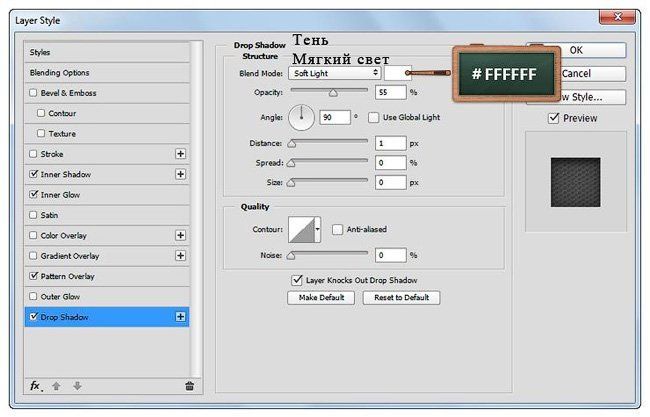Enable the Outer Glow checkbox
650x417 pixels.
[x=34, y=296]
